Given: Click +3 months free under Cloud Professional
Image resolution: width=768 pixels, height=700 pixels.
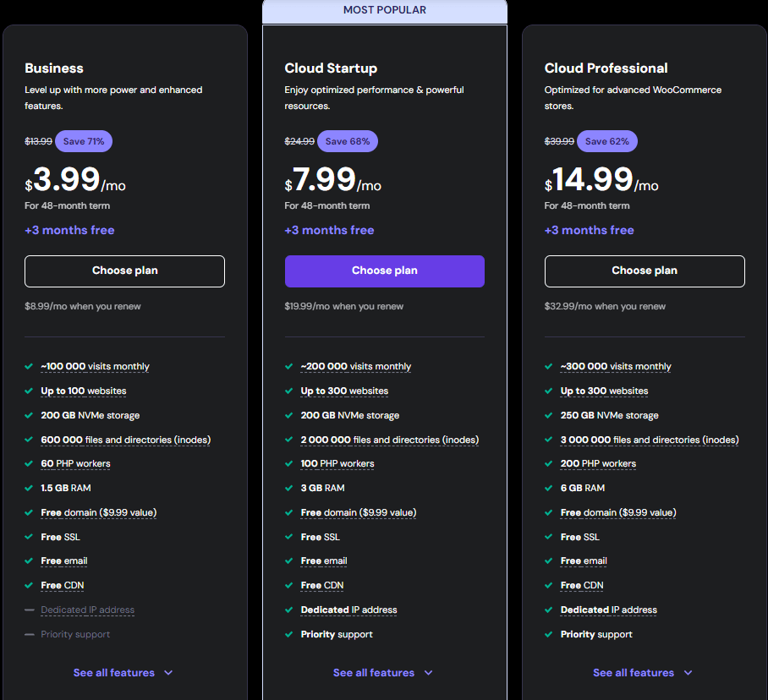Looking at the screenshot, I should tap(590, 230).
